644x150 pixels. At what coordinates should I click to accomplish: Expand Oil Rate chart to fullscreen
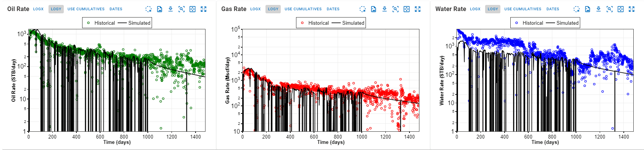(204, 9)
